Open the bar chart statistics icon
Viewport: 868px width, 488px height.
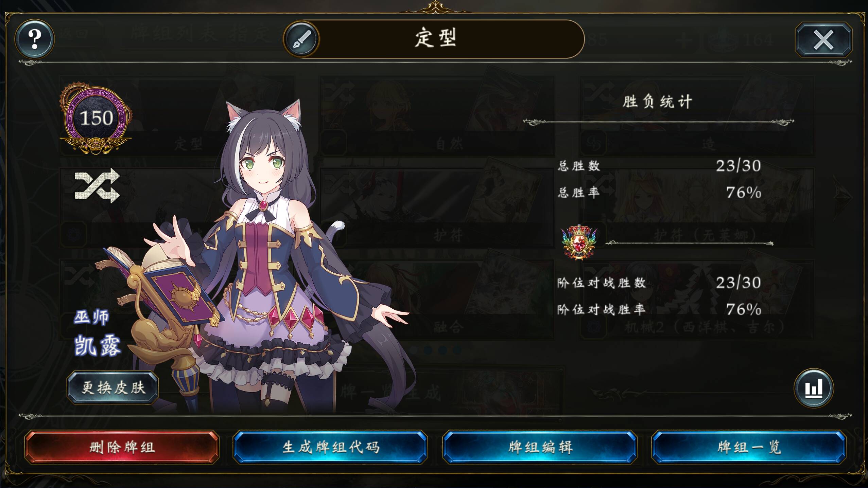click(813, 388)
